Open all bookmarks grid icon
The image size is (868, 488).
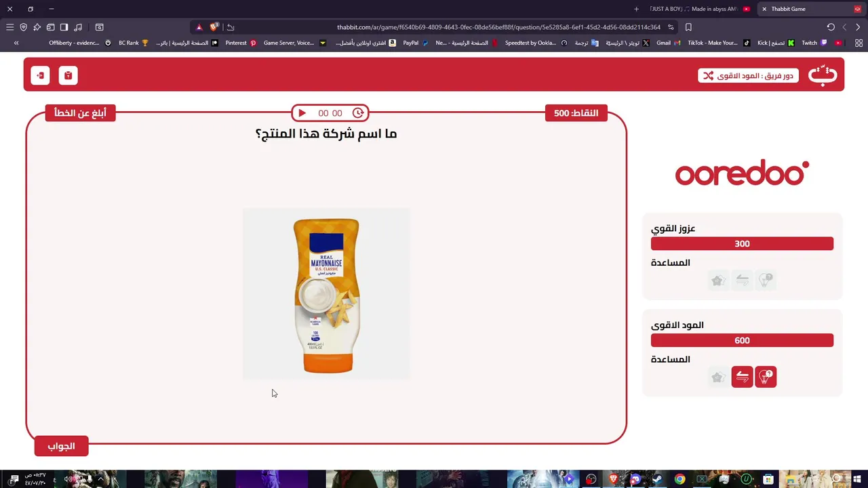(859, 43)
